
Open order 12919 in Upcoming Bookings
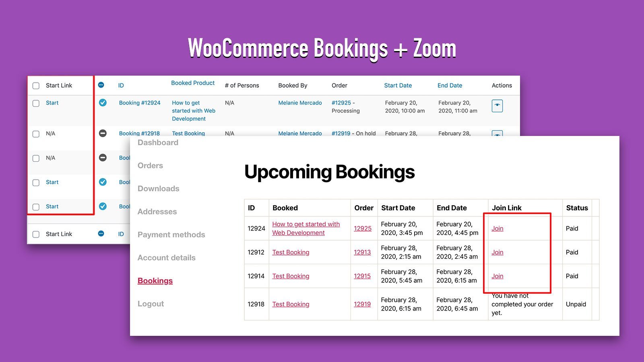[362, 304]
